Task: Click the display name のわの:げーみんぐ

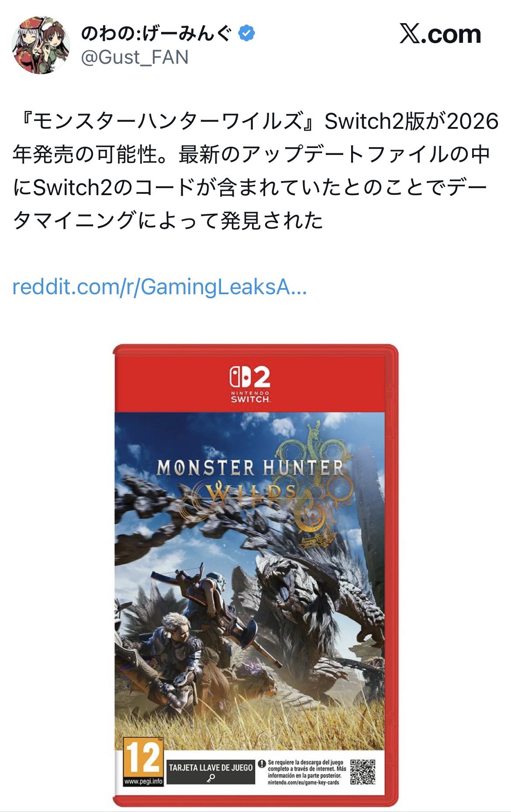Action: click(x=156, y=34)
